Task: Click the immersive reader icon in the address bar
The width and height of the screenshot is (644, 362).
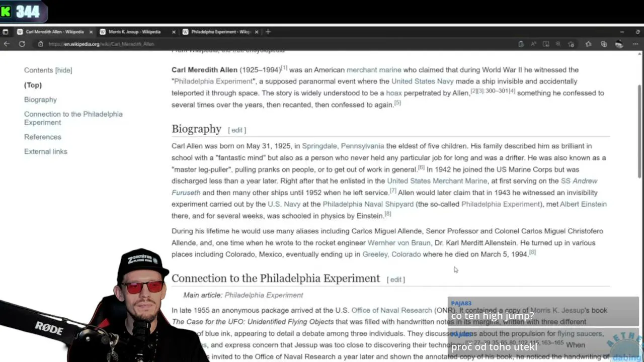Action: pos(546,44)
